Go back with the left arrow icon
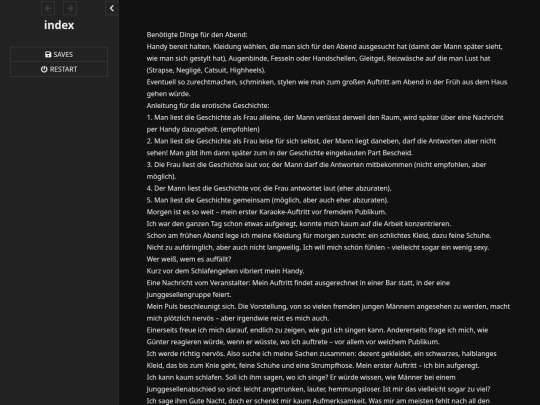Viewport: 540px width, 405px height. click(48, 8)
